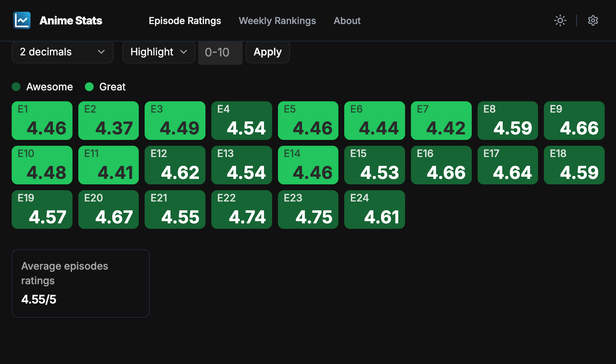Click the 0-10 range input field
This screenshot has width=616, height=364.
220,52
